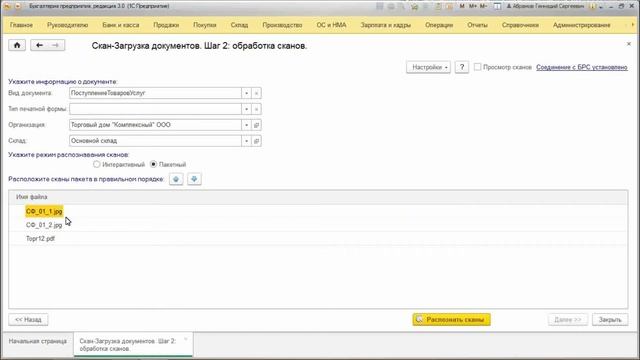The height and width of the screenshot is (360, 640).
Task: Close the Скан-Загрузка tab at the bottom
Action: coord(186,340)
